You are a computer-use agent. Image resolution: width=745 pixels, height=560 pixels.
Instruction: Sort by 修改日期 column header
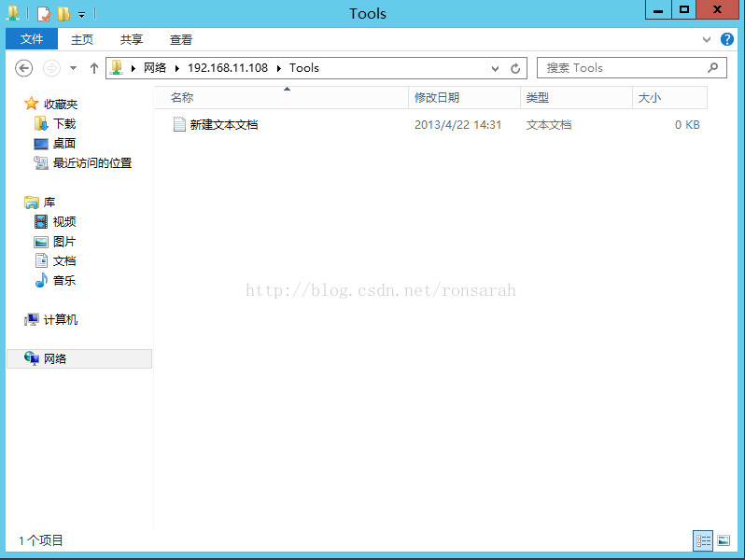coord(464,98)
